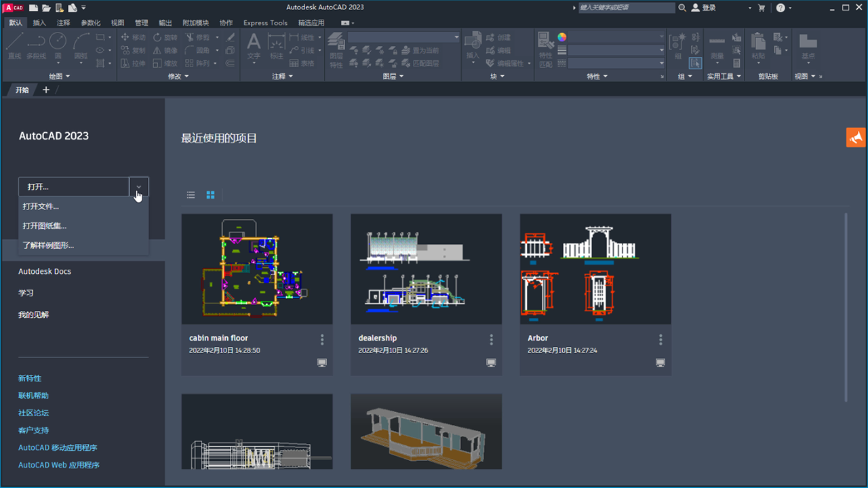Viewport: 868px width, 488px height.
Task: Select the 圆弧 (Arc) tool
Action: pos(81,46)
